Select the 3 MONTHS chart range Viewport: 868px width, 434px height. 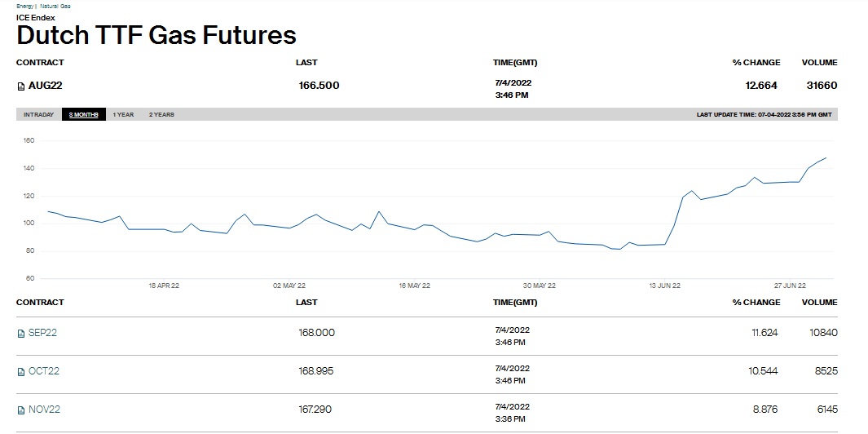point(83,115)
